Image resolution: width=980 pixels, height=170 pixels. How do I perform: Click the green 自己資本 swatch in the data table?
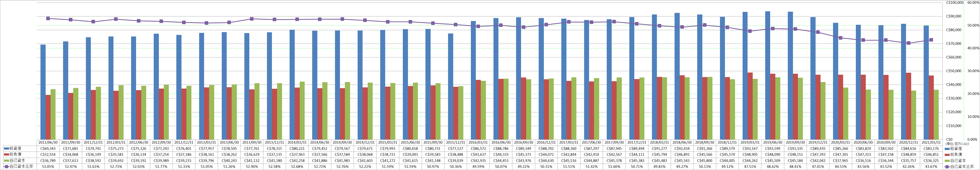[x=6, y=160]
